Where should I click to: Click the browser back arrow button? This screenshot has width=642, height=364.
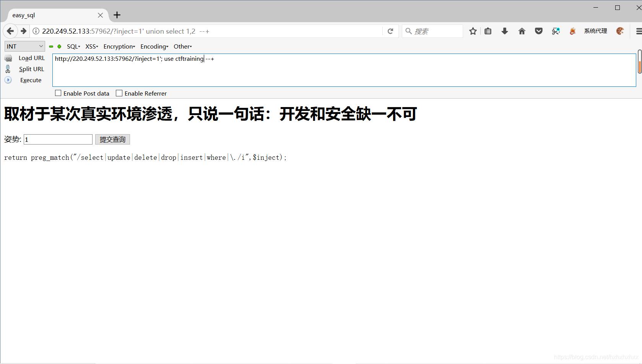[x=10, y=31]
